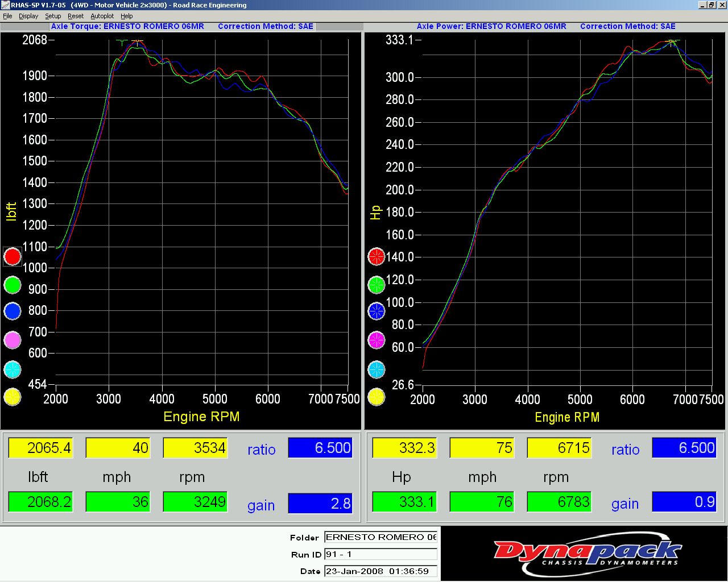Expand the Autoplot menu
Image resolution: width=728 pixels, height=582 pixels.
(x=102, y=16)
